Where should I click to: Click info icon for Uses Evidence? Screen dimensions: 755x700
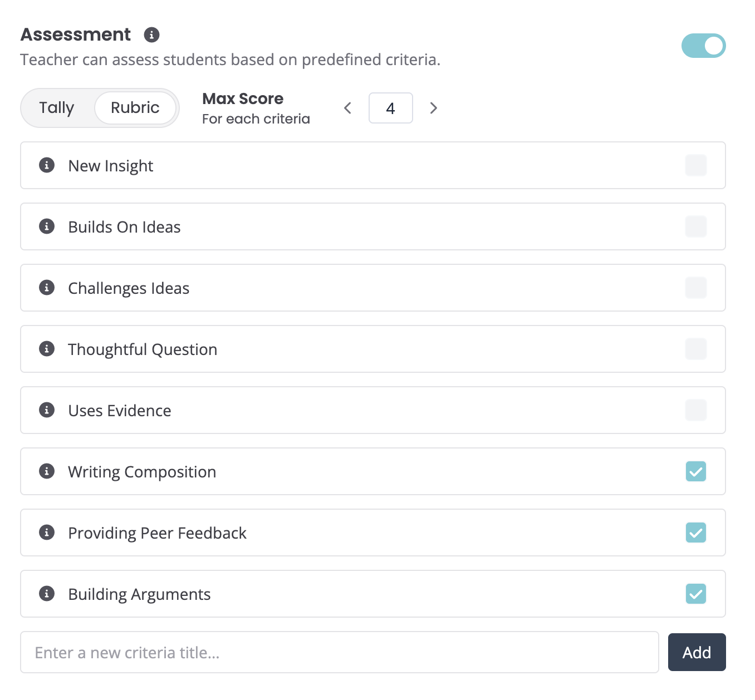(x=47, y=410)
